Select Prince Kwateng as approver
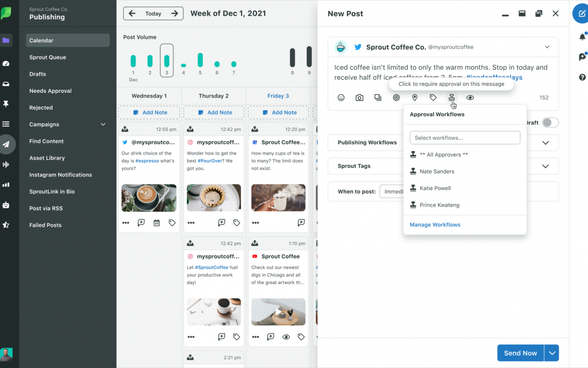 click(465, 205)
